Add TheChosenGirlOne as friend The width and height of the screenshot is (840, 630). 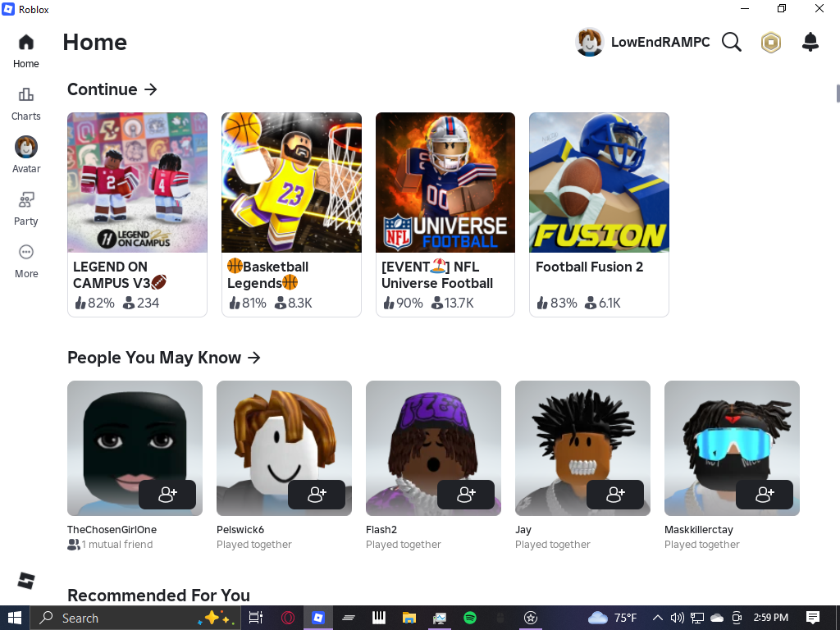pos(167,495)
